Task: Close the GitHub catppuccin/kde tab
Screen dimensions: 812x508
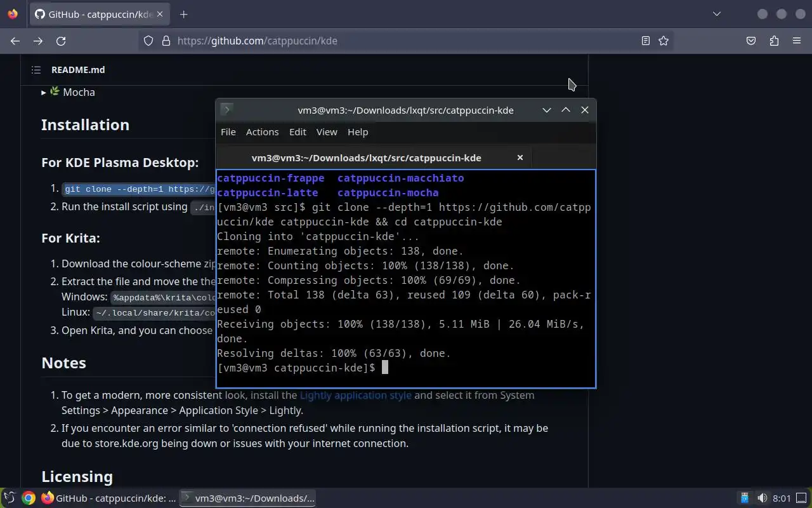Action: coord(160,14)
